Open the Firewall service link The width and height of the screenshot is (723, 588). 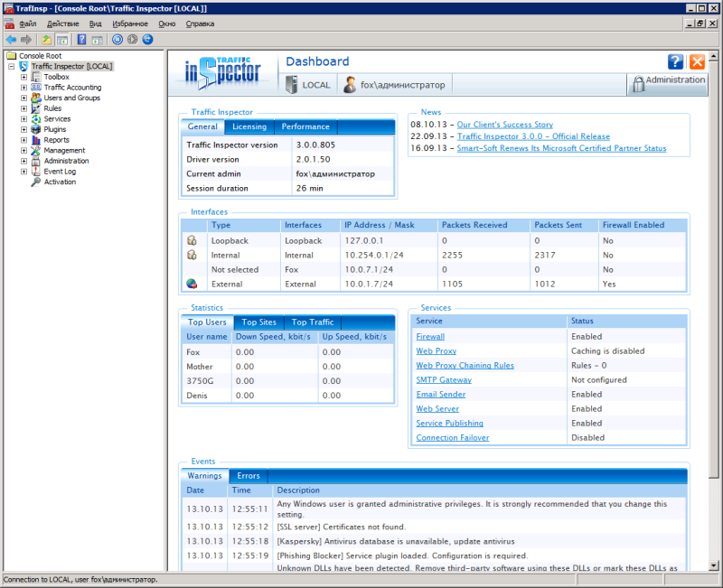[430, 336]
